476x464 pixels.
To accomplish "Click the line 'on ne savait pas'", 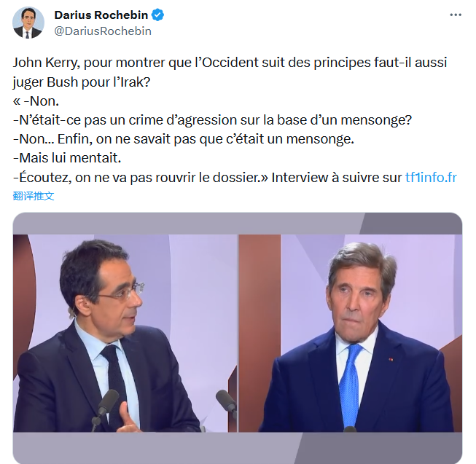I will [x=184, y=139].
